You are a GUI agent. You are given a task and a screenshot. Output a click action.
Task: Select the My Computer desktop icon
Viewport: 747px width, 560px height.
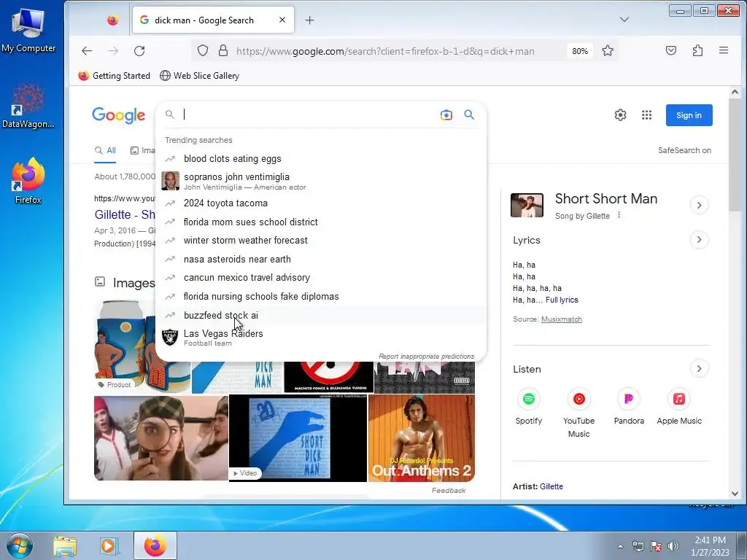tap(28, 30)
